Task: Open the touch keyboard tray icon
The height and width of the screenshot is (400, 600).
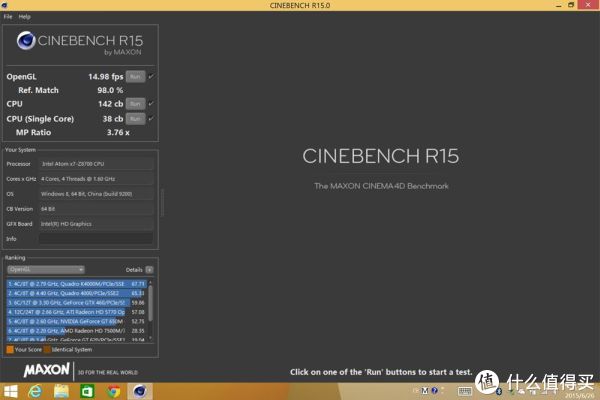Action: 465,391
